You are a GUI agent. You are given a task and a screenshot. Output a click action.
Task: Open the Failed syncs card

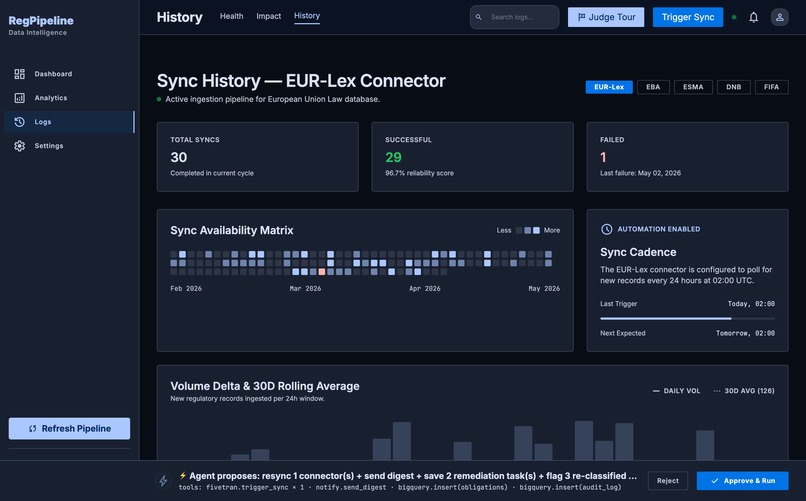[x=687, y=157]
